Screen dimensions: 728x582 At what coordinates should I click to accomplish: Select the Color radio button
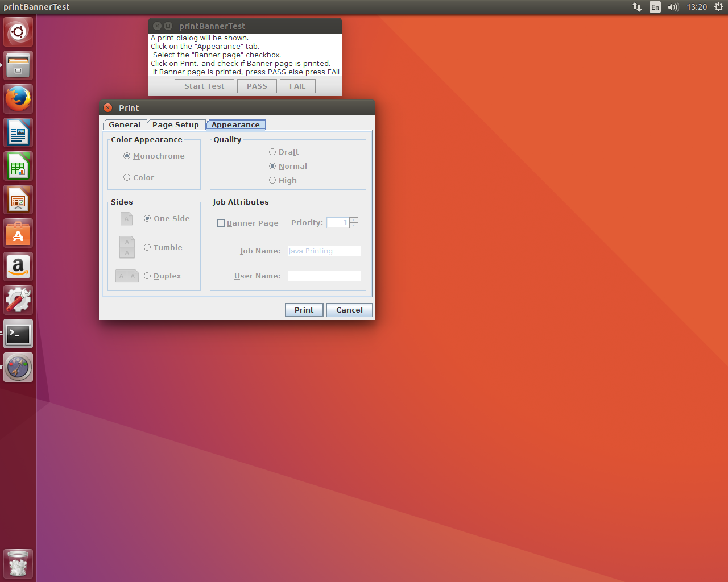pyautogui.click(x=127, y=177)
